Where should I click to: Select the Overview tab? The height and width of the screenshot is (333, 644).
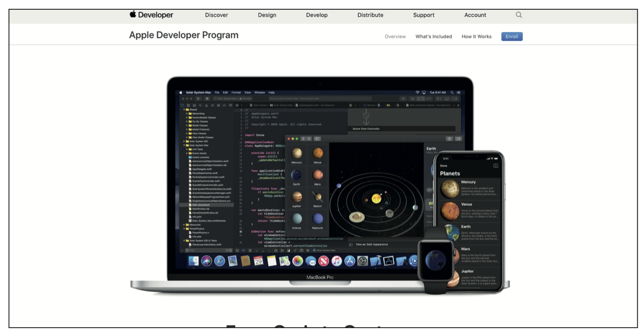point(396,37)
